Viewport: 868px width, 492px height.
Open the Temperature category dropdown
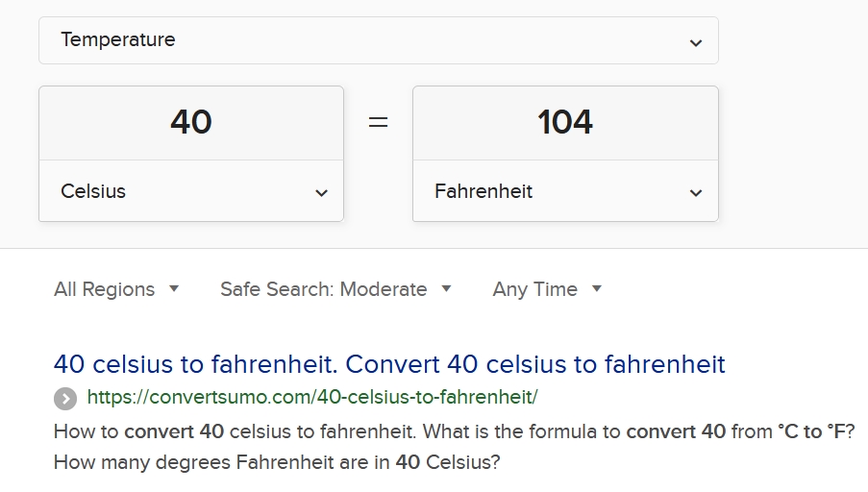click(379, 40)
